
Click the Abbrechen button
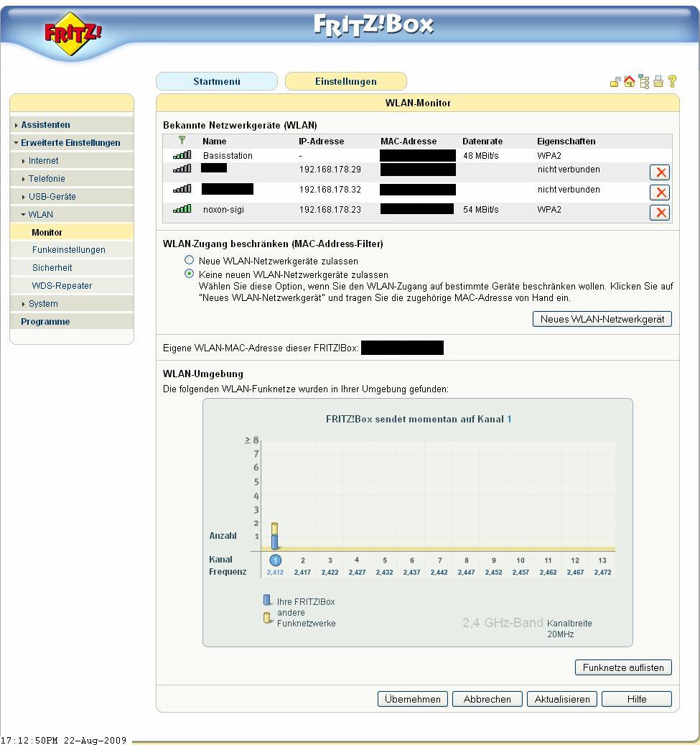click(x=487, y=699)
